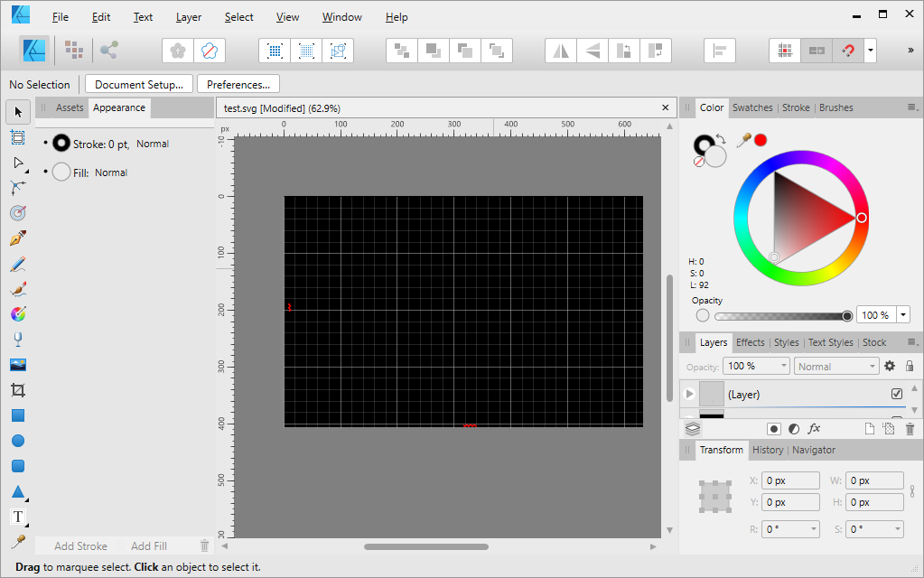Image resolution: width=924 pixels, height=578 pixels.
Task: Delete layer using Layers panel trash icon
Action: 910,429
